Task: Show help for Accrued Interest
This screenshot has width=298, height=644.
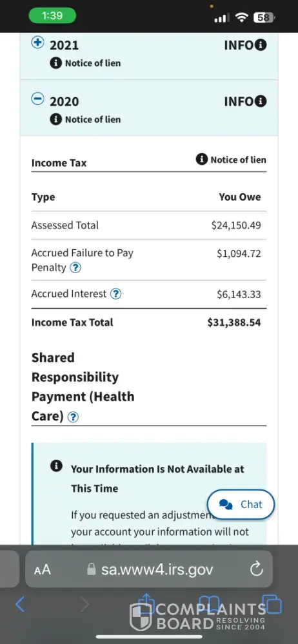Action: coord(116,294)
